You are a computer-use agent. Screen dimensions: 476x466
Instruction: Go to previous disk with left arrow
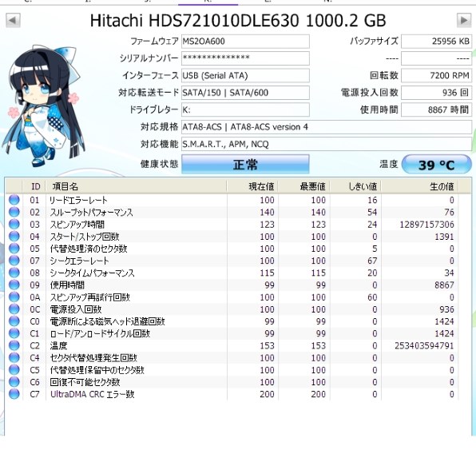click(13, 20)
